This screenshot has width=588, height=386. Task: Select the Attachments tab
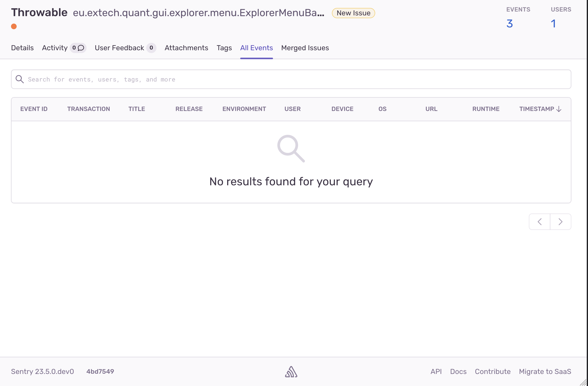point(186,48)
